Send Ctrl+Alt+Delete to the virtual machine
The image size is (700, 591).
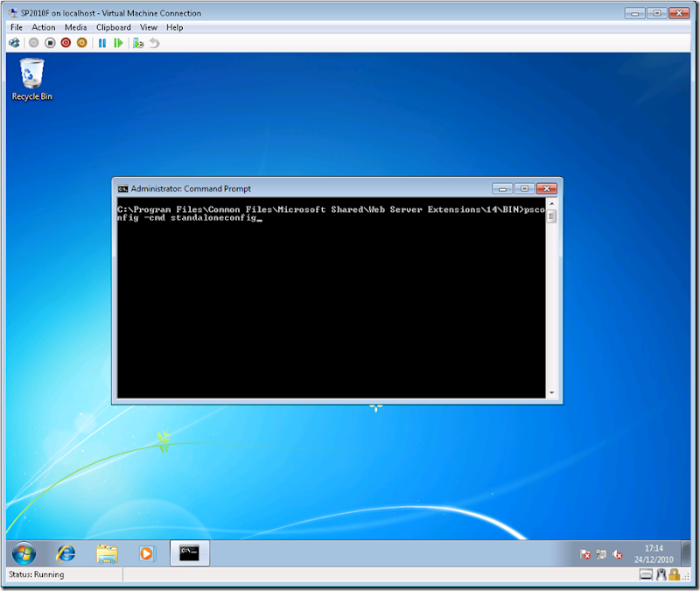click(14, 43)
